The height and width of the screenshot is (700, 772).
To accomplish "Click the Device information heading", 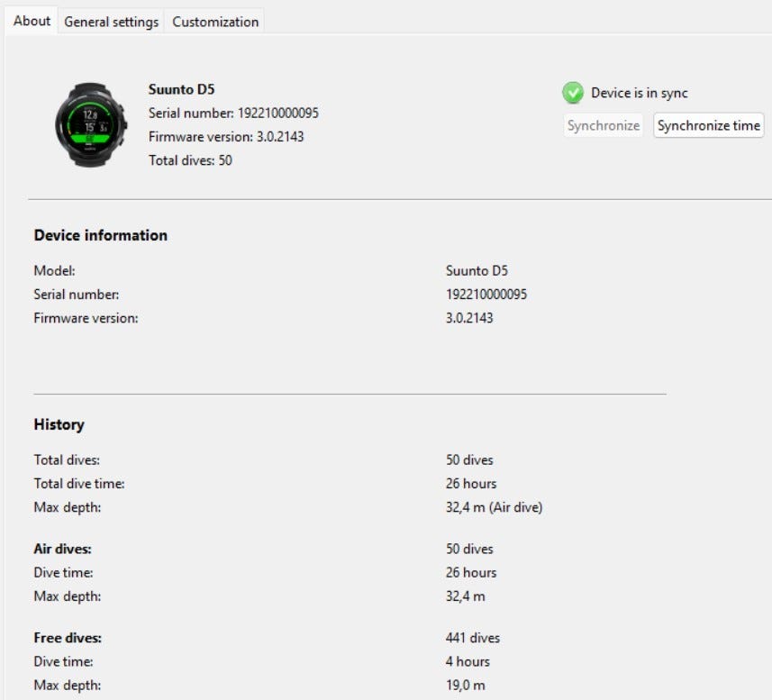I will point(100,235).
